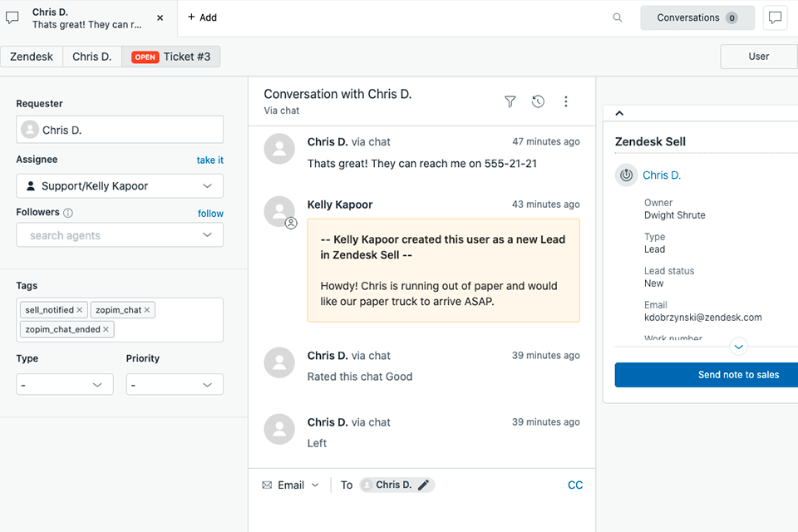
Task: Select the Chris D. breadcrumb tab
Action: (92, 57)
